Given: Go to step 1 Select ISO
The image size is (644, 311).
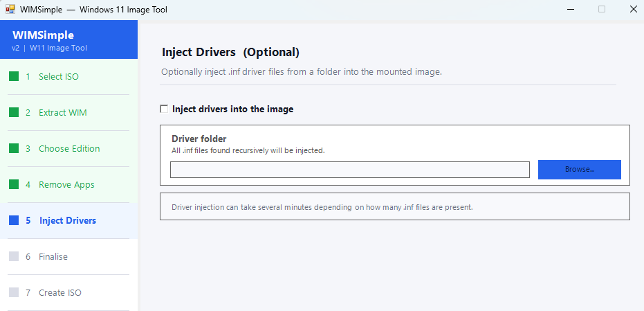Looking at the screenshot, I should click(x=59, y=77).
